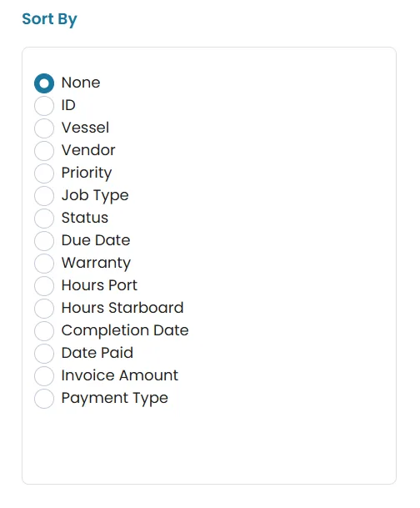
Task: Select Hours Starboard radio button
Action: click(44, 309)
